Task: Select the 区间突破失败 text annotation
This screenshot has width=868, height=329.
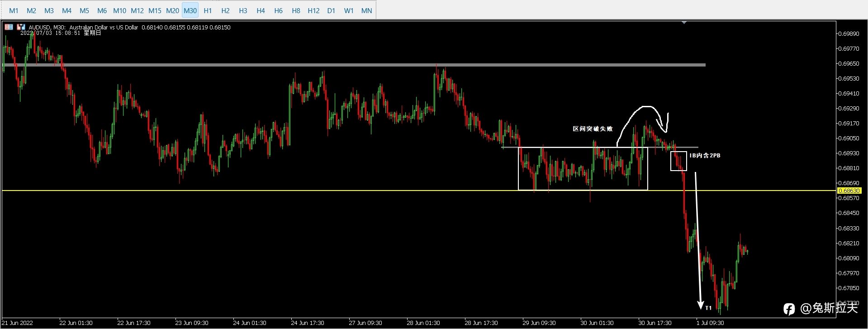Action: point(593,129)
